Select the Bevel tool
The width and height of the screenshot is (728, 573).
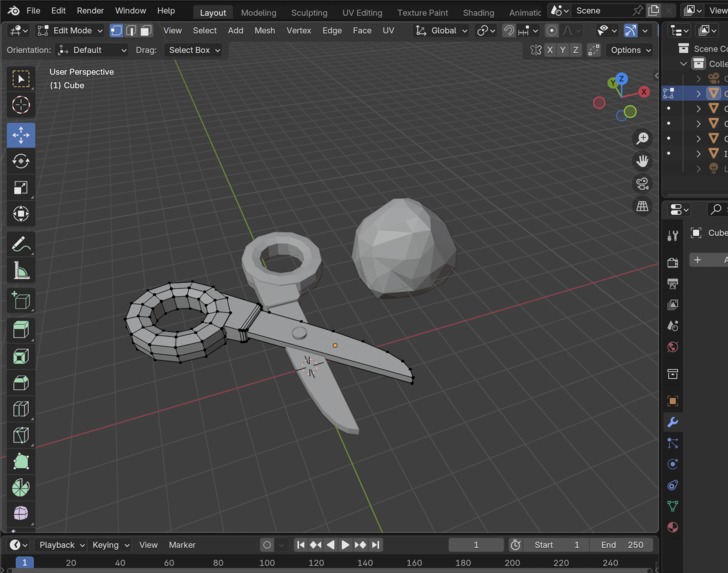click(x=20, y=383)
